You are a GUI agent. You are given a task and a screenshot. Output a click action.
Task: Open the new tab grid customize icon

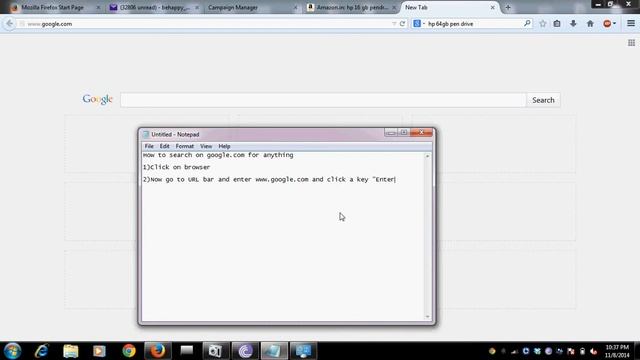[x=631, y=43]
